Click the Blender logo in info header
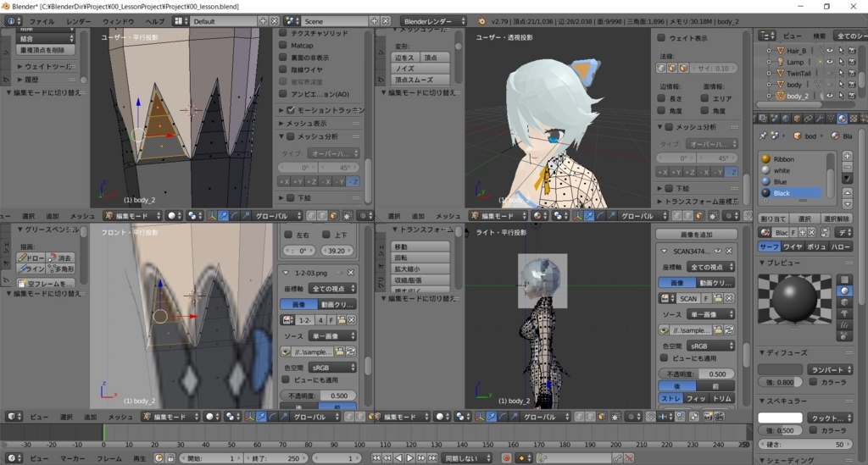The width and height of the screenshot is (868, 465). coord(481,21)
